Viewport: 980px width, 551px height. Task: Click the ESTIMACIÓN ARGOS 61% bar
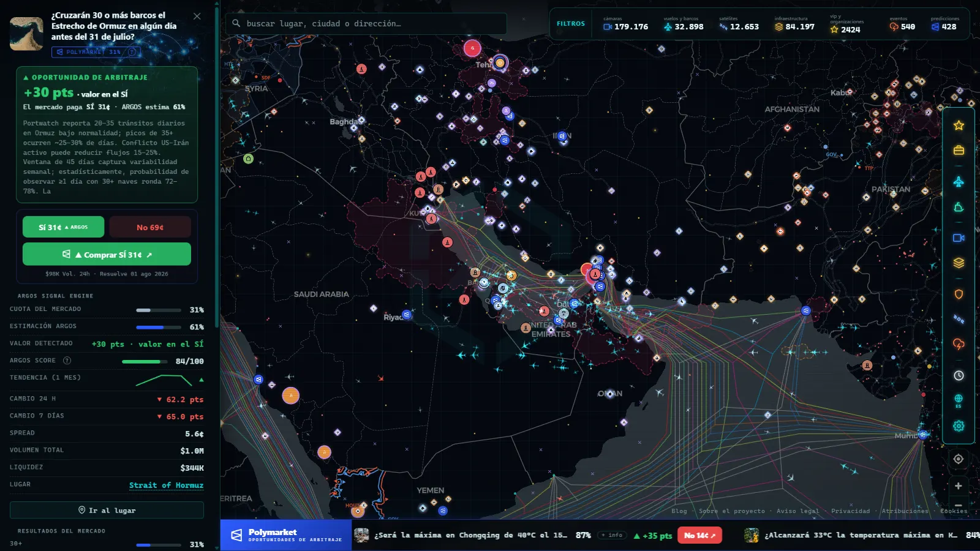pyautogui.click(x=159, y=328)
